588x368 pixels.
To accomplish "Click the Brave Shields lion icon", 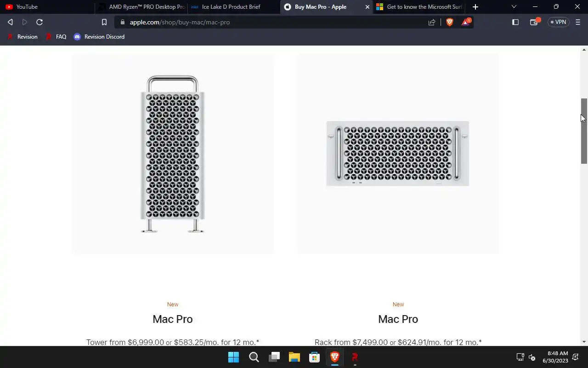I will coord(450,22).
